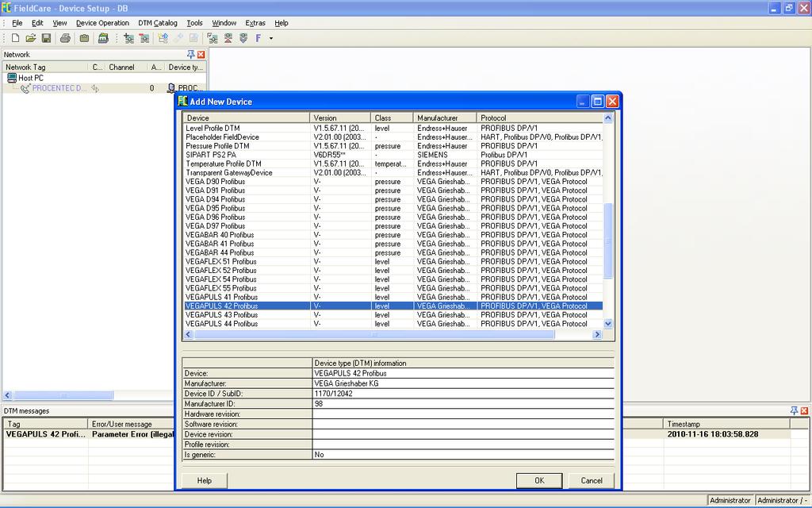
Task: Click the Network panel horizontal scrollbar thumb
Action: point(63,395)
